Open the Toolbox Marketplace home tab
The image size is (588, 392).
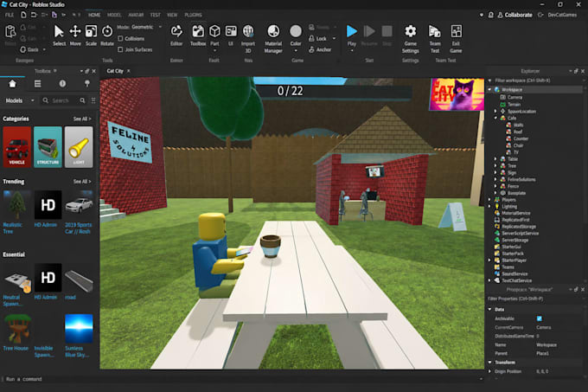(12, 84)
